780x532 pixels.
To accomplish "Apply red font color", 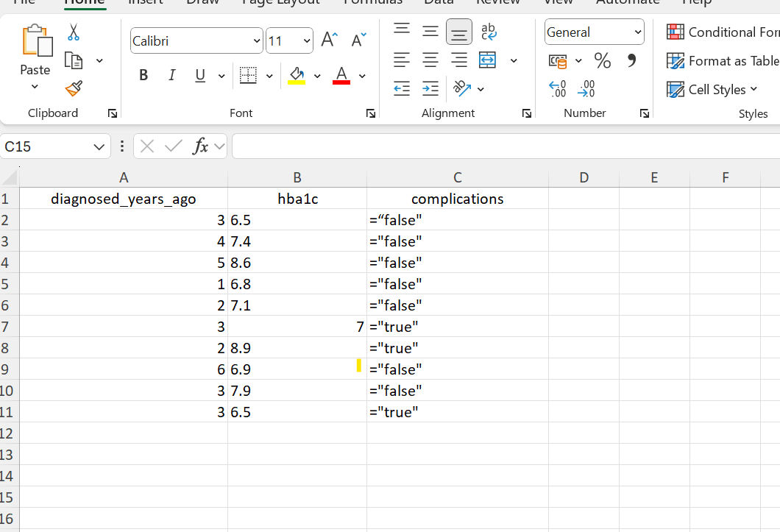I will [341, 76].
